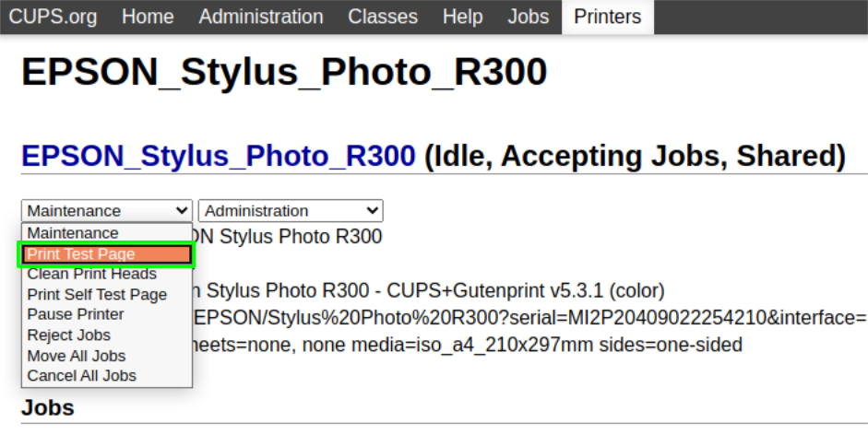The width and height of the screenshot is (868, 435).
Task: Click the black EPSON_Stylus_Photo_R300 page title heading
Action: point(284,72)
